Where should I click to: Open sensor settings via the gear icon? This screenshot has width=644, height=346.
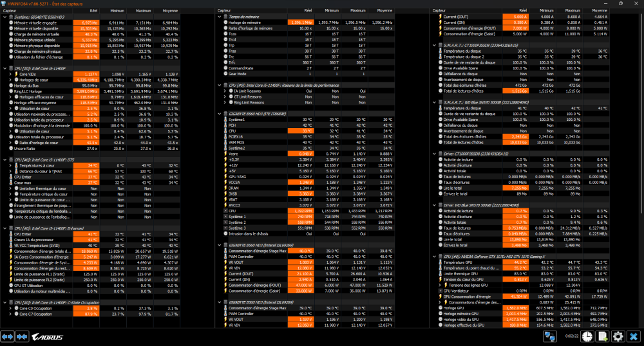pos(618,336)
